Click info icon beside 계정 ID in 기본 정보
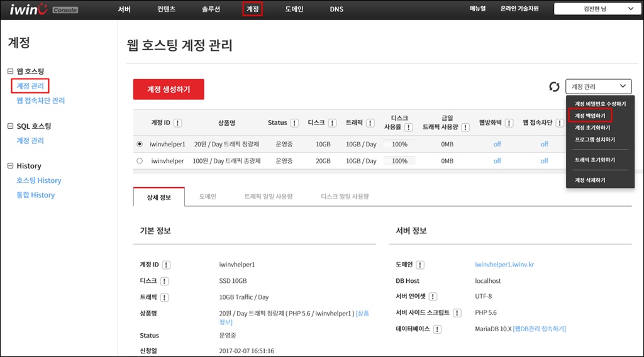This screenshot has height=357, width=644. [x=166, y=265]
